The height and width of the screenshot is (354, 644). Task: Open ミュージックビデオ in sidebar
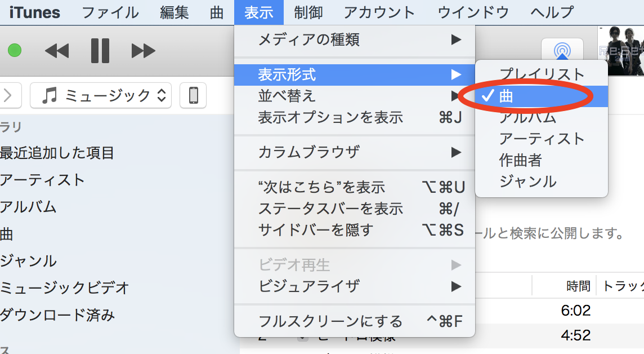tap(65, 288)
